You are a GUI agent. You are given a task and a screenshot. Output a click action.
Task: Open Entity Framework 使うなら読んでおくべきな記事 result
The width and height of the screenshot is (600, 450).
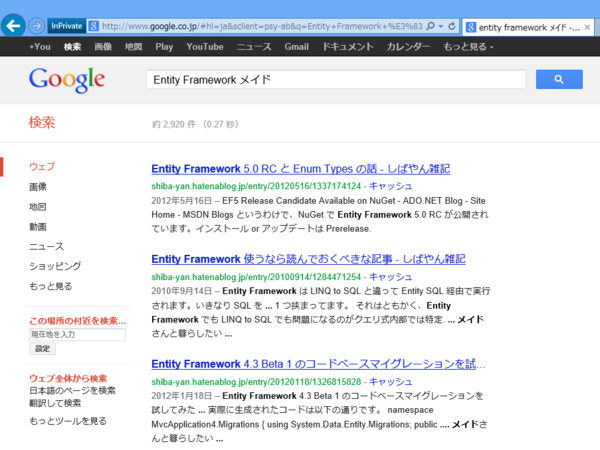(x=308, y=259)
